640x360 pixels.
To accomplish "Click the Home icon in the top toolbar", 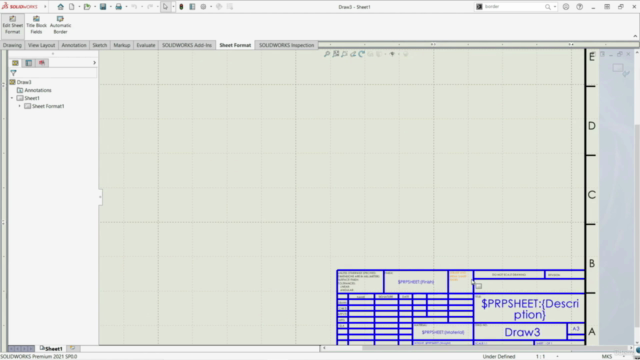I will 60,7.
